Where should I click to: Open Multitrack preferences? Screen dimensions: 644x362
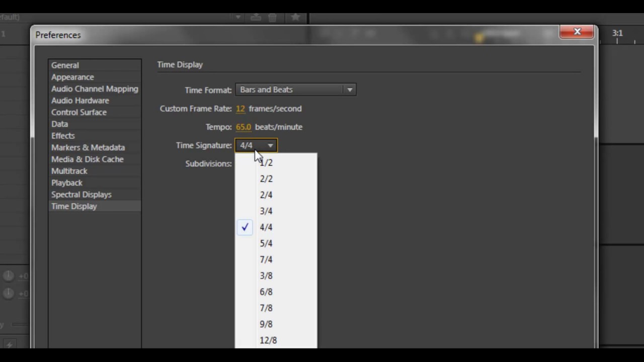click(x=95, y=171)
